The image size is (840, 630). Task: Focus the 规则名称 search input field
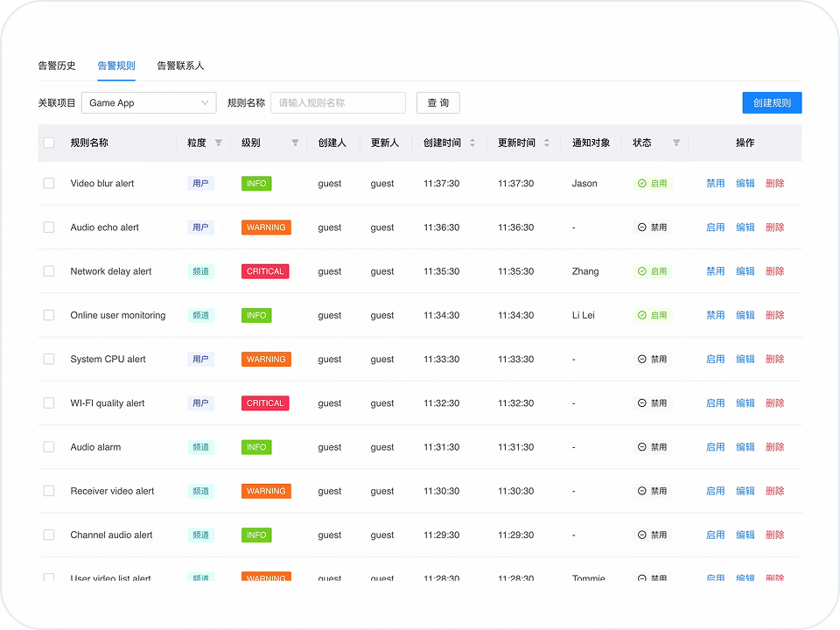pos(338,103)
